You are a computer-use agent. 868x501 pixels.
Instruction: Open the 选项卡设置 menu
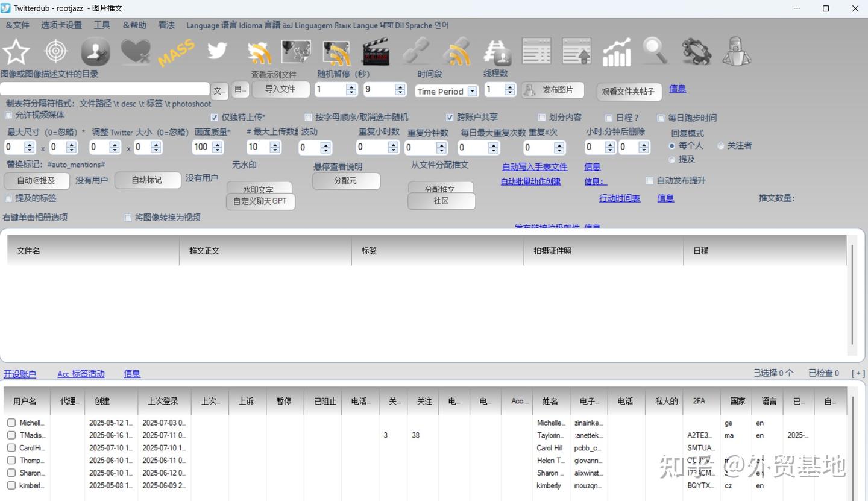tap(61, 25)
